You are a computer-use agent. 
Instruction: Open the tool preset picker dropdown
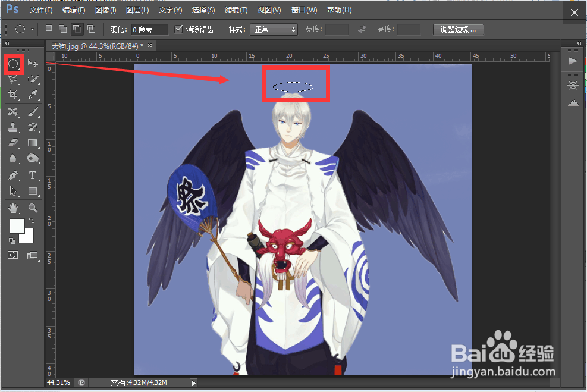coord(33,29)
